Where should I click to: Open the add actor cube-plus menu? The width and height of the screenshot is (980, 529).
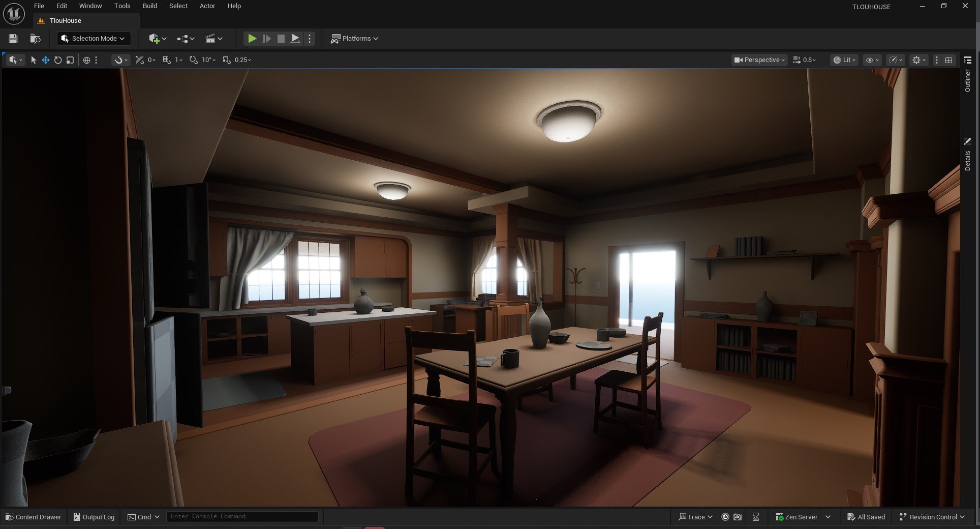click(158, 39)
